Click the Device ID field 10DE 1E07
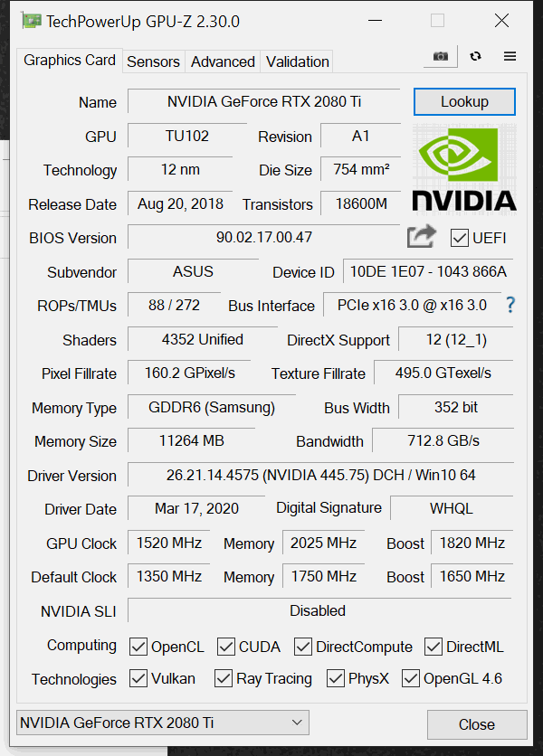The height and width of the screenshot is (756, 543). pyautogui.click(x=428, y=271)
